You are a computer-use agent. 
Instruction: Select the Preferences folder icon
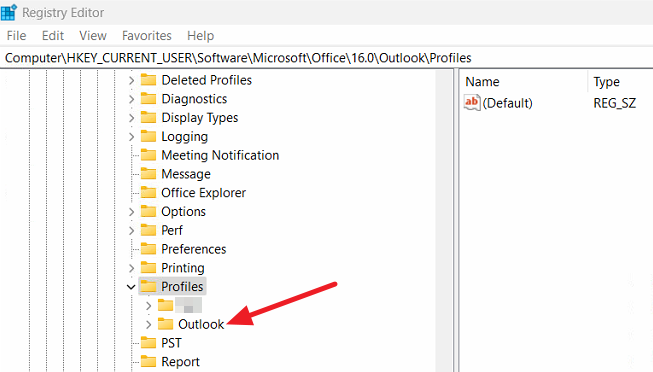click(148, 249)
